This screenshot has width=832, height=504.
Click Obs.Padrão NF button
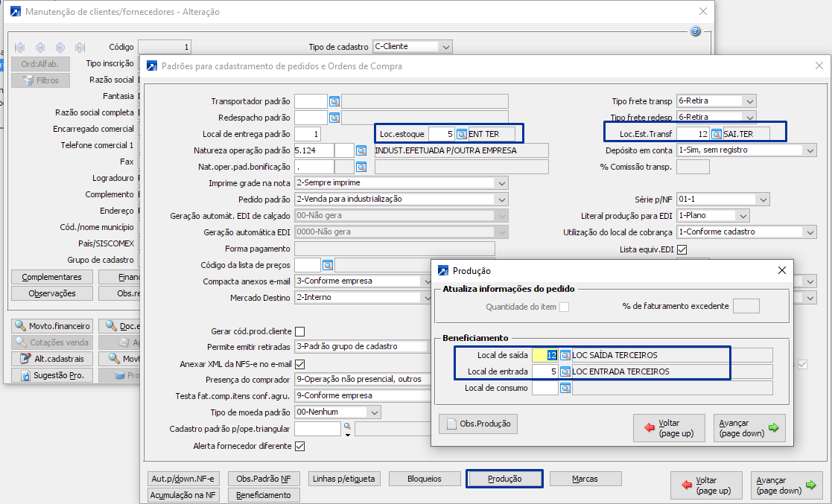pos(264,479)
